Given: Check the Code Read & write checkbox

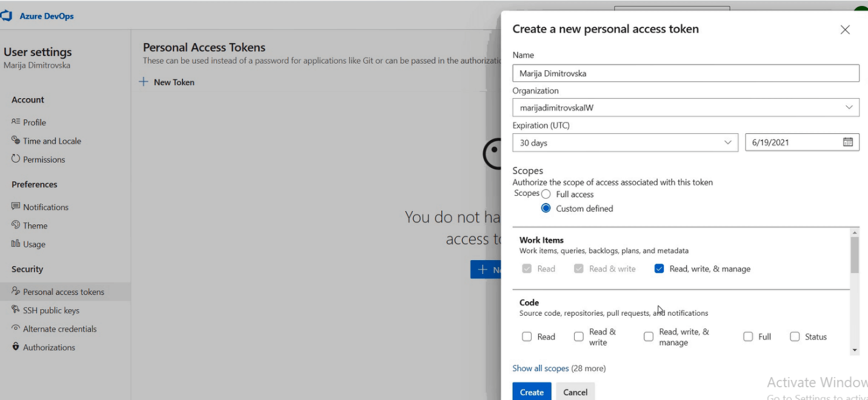Looking at the screenshot, I should pos(579,336).
